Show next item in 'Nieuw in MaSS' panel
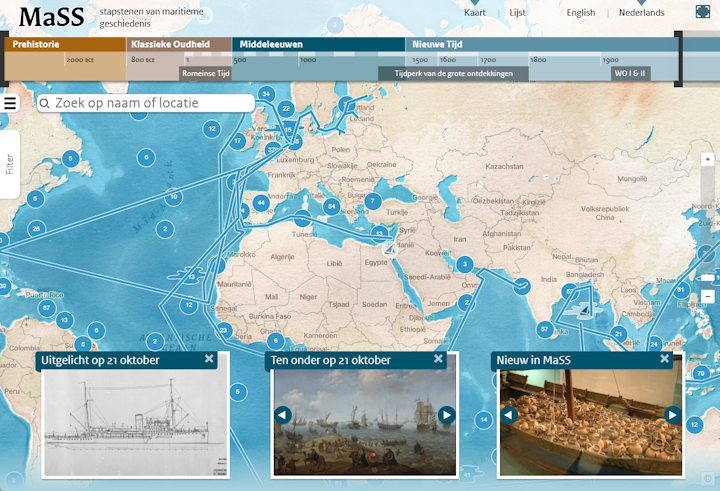Screen dimensions: 720x491 point(673,415)
